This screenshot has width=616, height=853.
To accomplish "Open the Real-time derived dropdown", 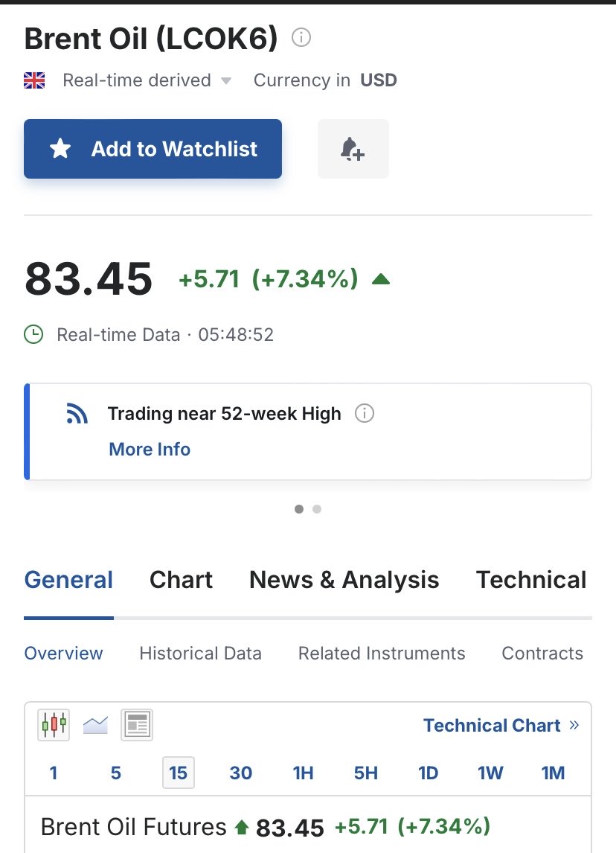I will [x=147, y=80].
